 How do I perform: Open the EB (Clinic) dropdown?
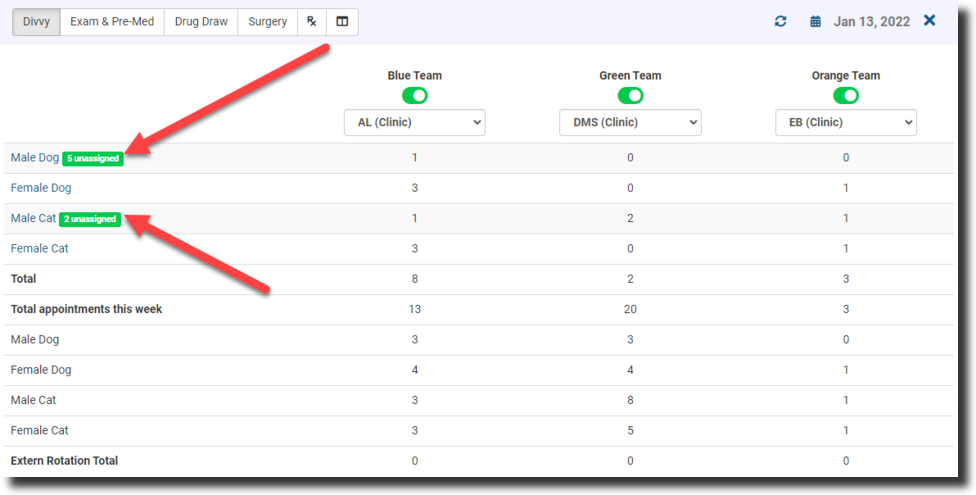click(846, 123)
